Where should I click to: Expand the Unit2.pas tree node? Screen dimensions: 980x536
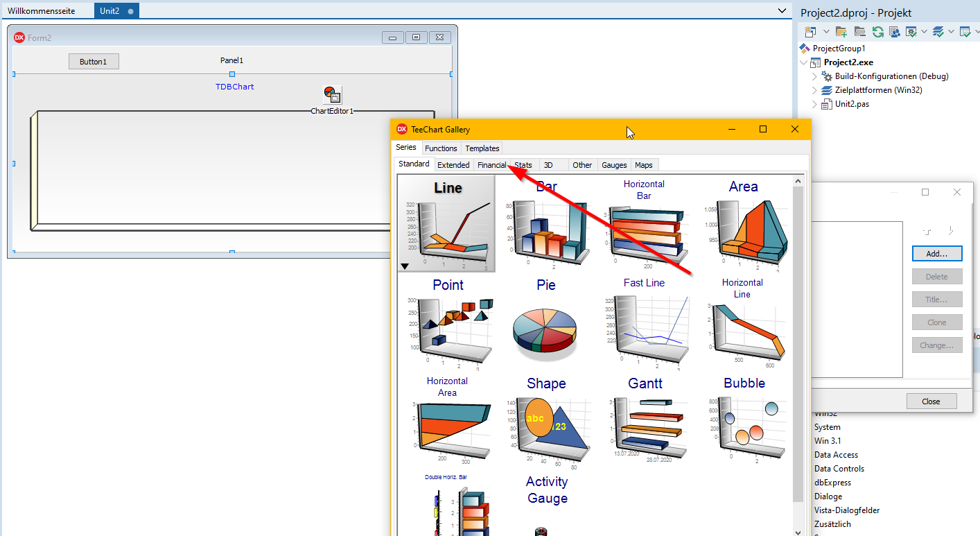coord(815,104)
